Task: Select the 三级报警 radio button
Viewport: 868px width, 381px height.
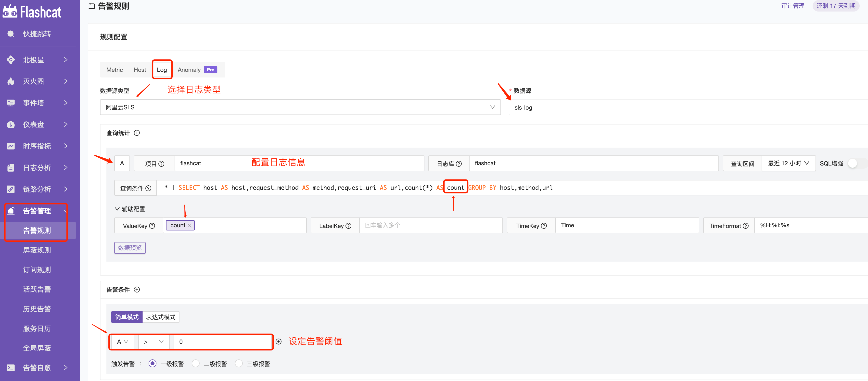Action: click(239, 364)
